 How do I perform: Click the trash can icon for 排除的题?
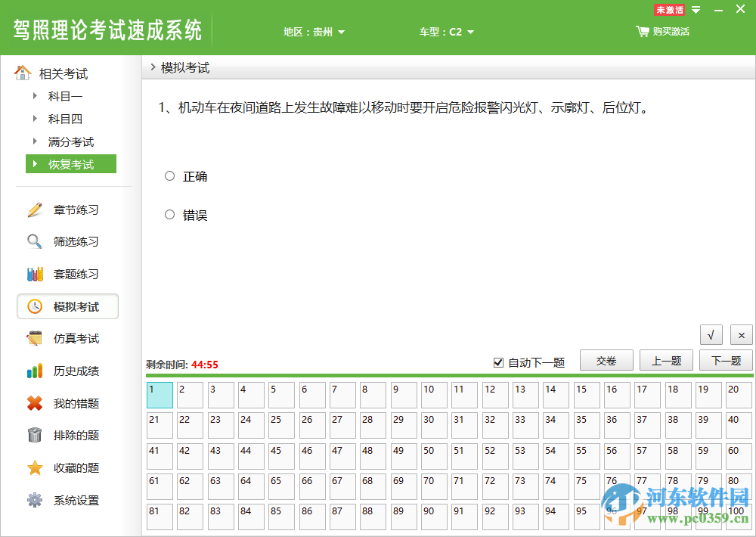35,435
